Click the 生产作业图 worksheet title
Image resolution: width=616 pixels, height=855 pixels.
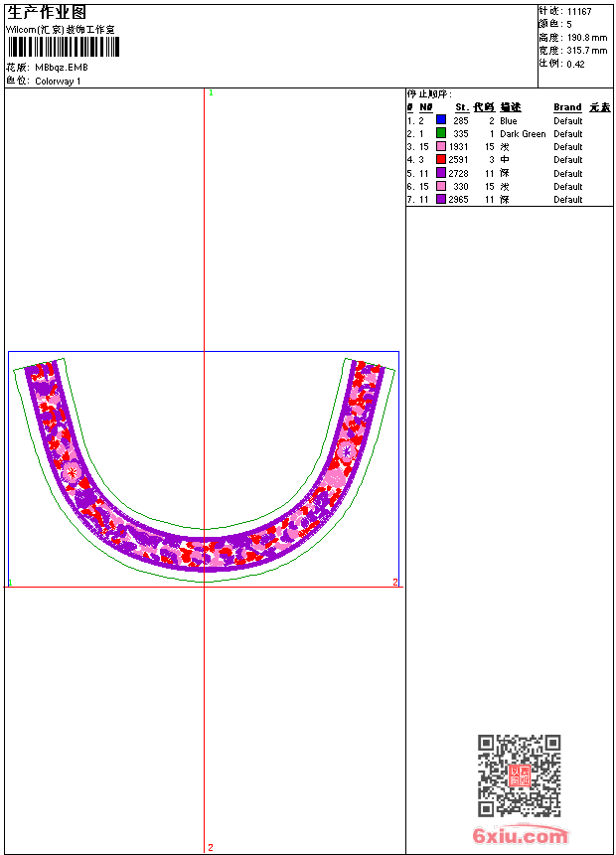point(47,13)
